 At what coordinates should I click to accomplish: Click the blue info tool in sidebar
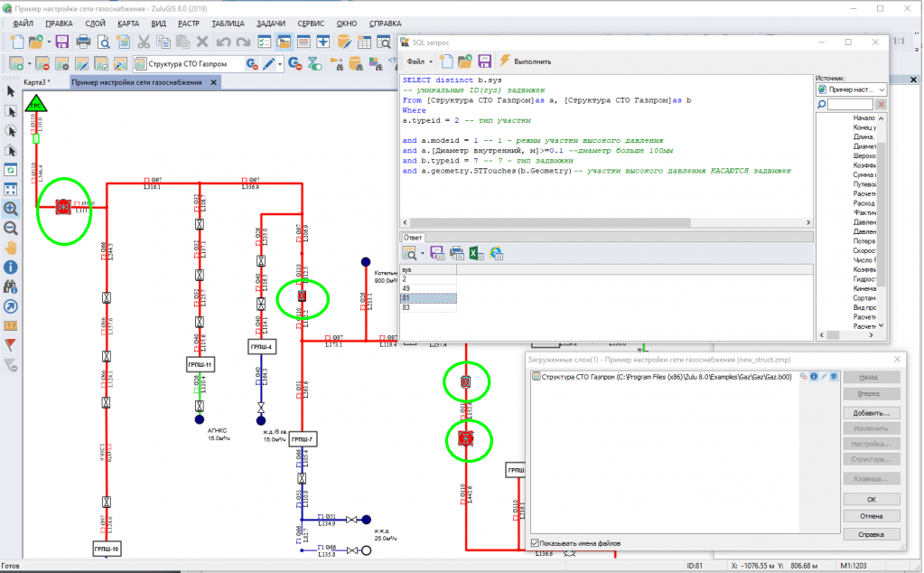pos(11,268)
